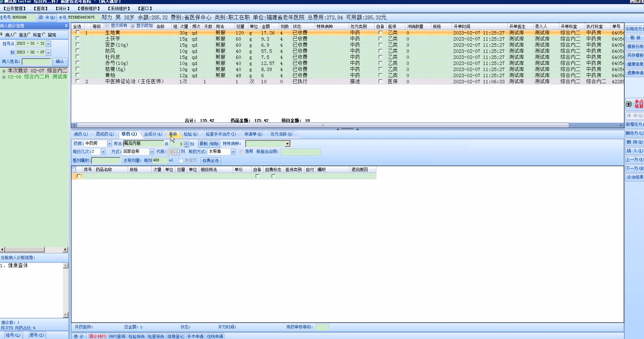The image size is (644, 339).
Task: Click the 挂号 (L) button
Action: point(13,335)
